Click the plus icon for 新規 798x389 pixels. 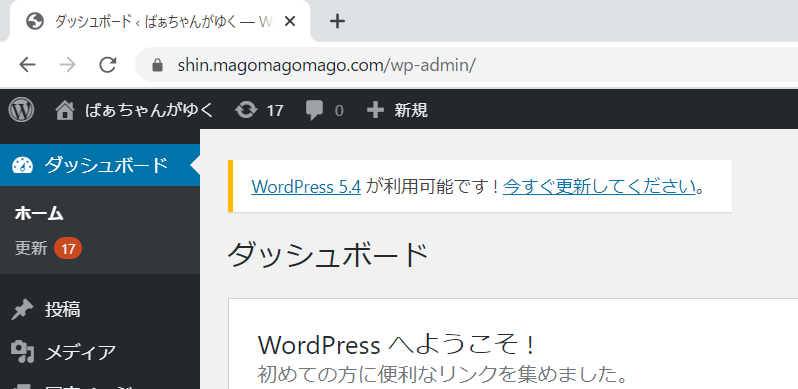click(x=375, y=110)
